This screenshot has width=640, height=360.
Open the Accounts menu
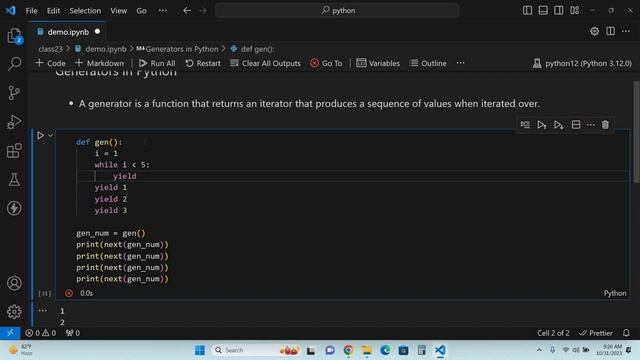[14, 283]
